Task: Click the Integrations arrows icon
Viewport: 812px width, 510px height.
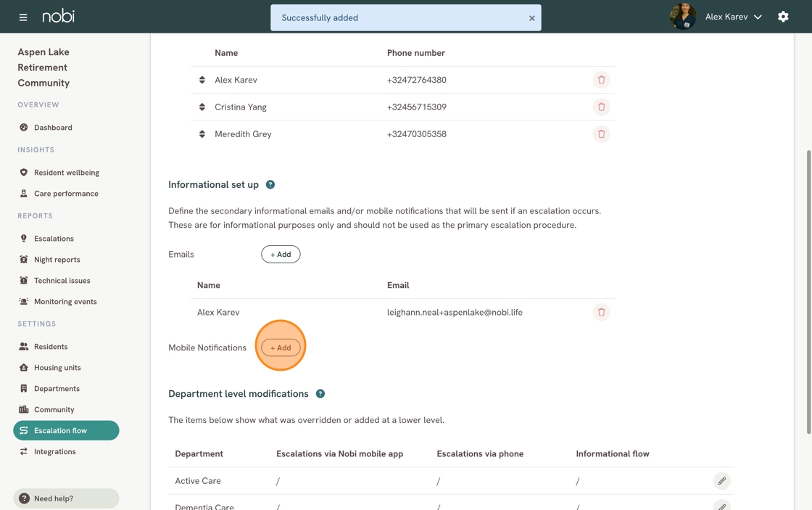Action: coord(24,451)
